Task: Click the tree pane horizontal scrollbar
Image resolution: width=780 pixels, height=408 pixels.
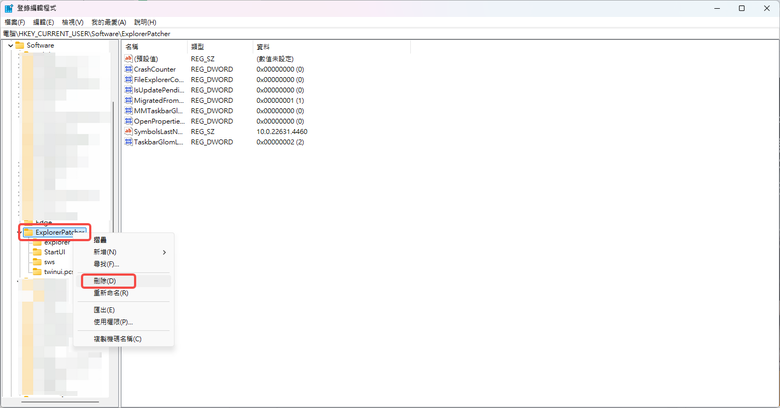Action: pos(60,402)
